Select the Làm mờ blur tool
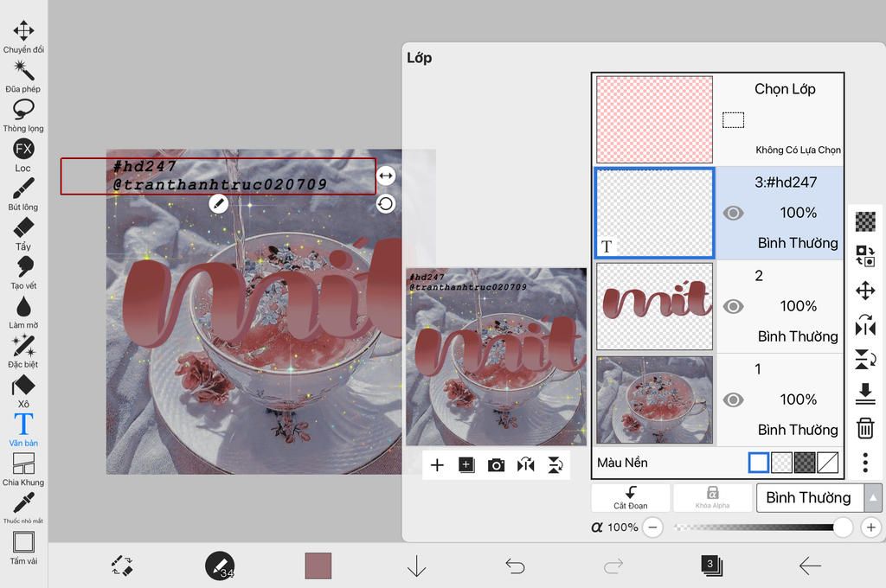Image resolution: width=886 pixels, height=588 pixels. tap(23, 312)
